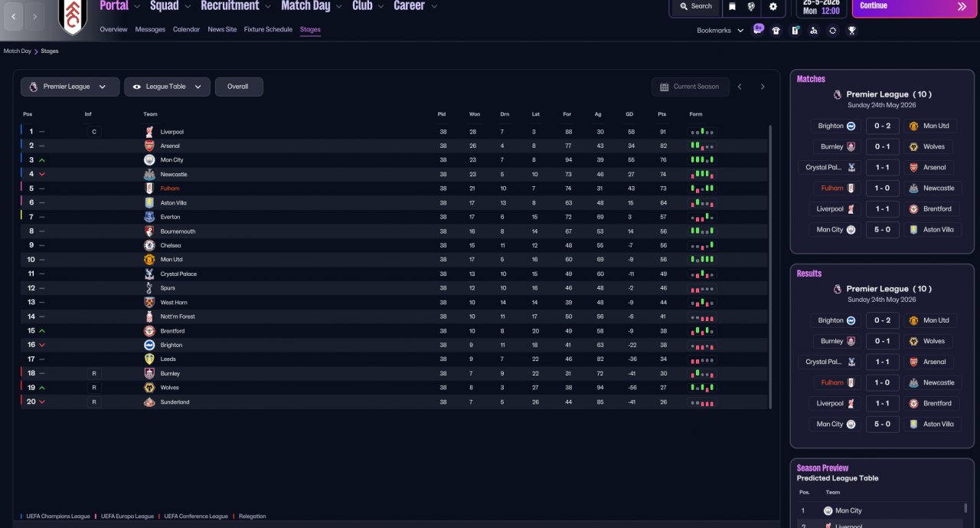Expand the chevron next to Match Day
This screenshot has height=528, width=980.
[339, 6]
